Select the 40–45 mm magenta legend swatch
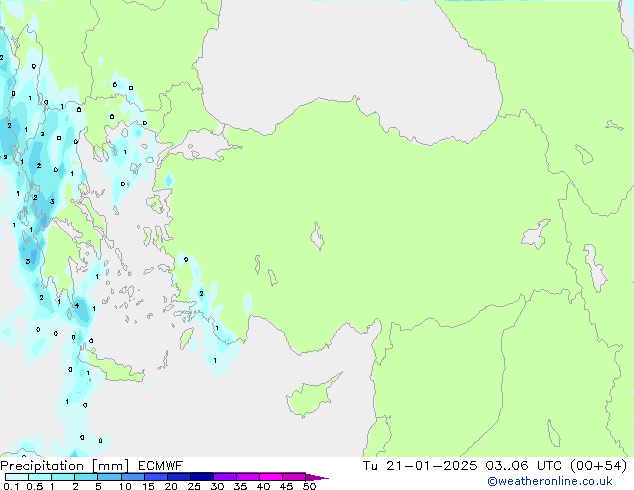The image size is (634, 490). pos(271,477)
